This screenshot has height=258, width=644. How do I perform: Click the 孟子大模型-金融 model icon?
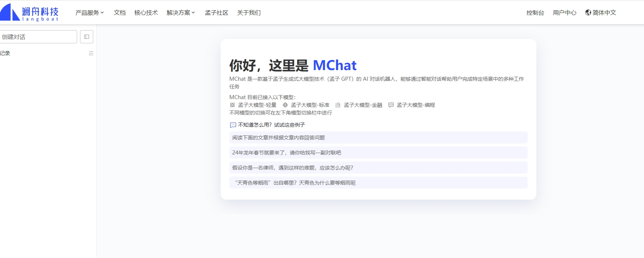(x=338, y=105)
